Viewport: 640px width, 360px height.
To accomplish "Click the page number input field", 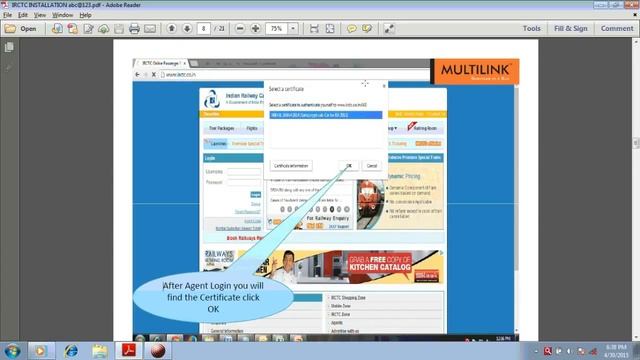I will coord(203,29).
